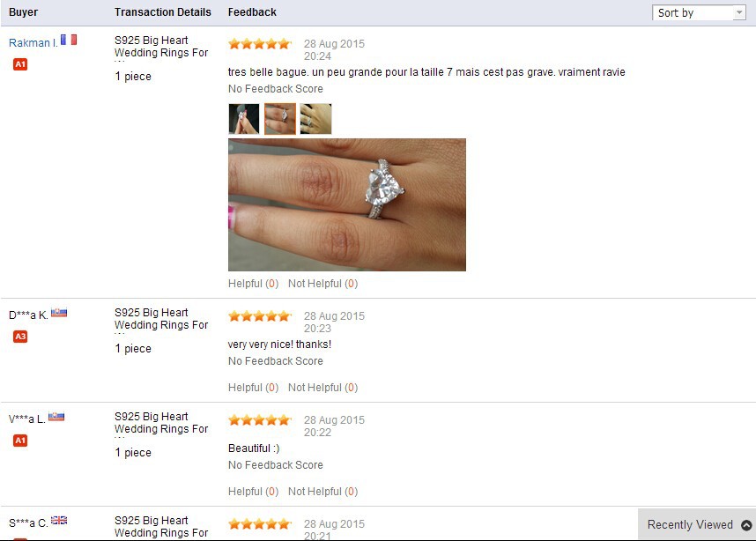Click the A1 badge under V***a L.

point(20,441)
